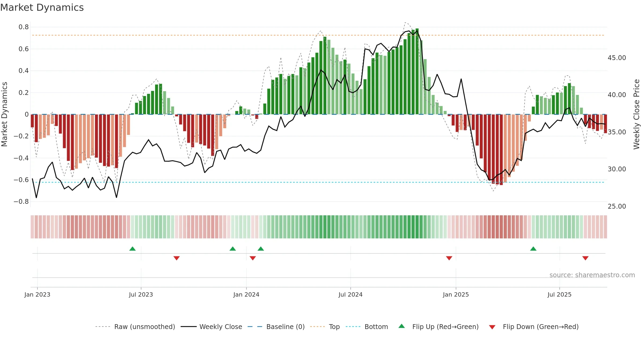Click the 35.00 right axis price label
This screenshot has width=644, height=362.
click(617, 132)
